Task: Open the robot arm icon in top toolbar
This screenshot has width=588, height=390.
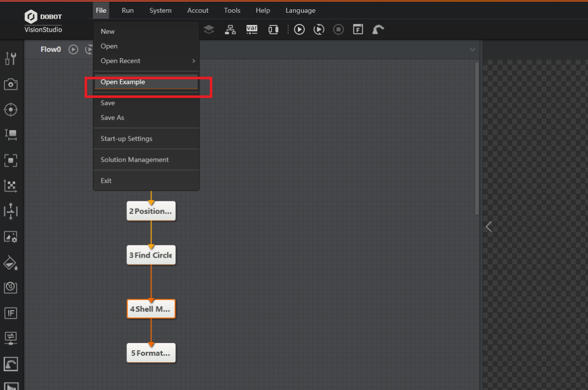Action: coord(378,29)
